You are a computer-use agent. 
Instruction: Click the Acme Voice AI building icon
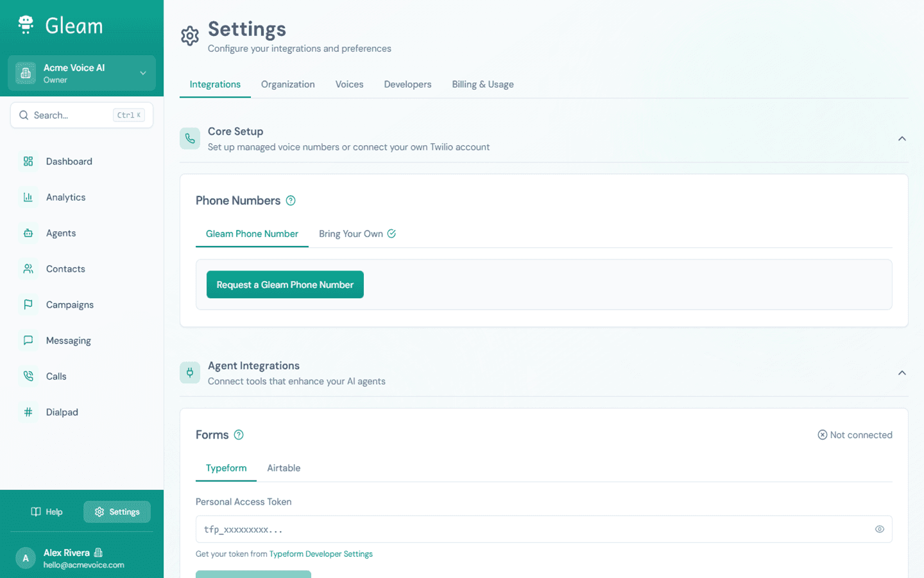26,73
